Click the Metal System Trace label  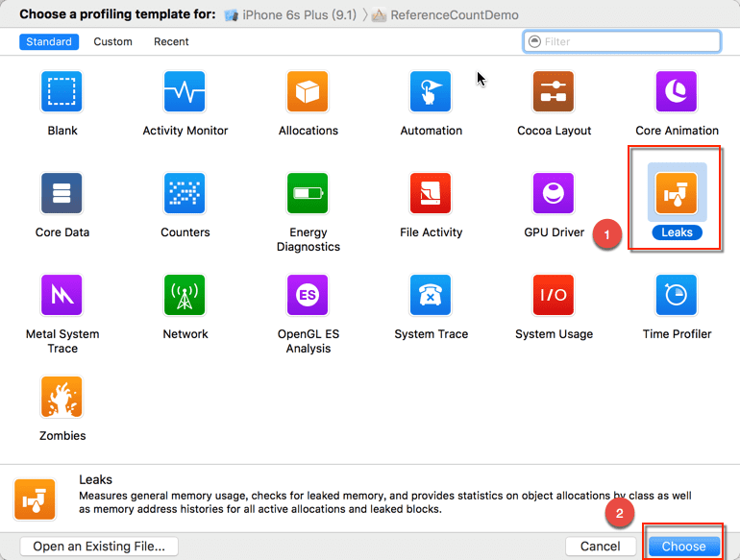pyautogui.click(x=62, y=341)
